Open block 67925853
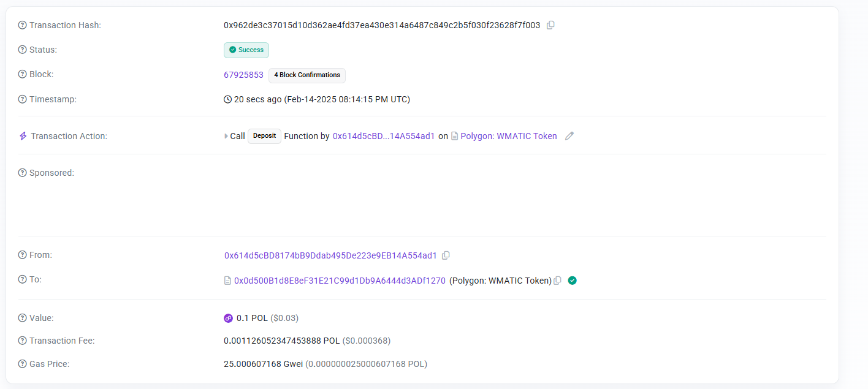Image resolution: width=868 pixels, height=389 pixels. point(243,75)
